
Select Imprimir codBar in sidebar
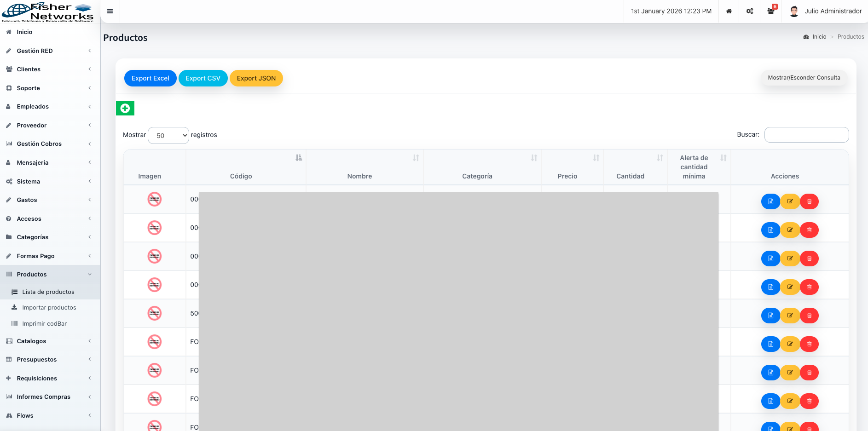click(45, 324)
